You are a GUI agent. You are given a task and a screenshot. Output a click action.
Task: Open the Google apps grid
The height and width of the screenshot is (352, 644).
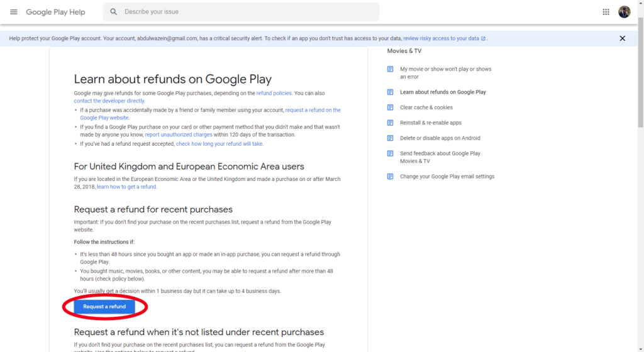point(606,12)
